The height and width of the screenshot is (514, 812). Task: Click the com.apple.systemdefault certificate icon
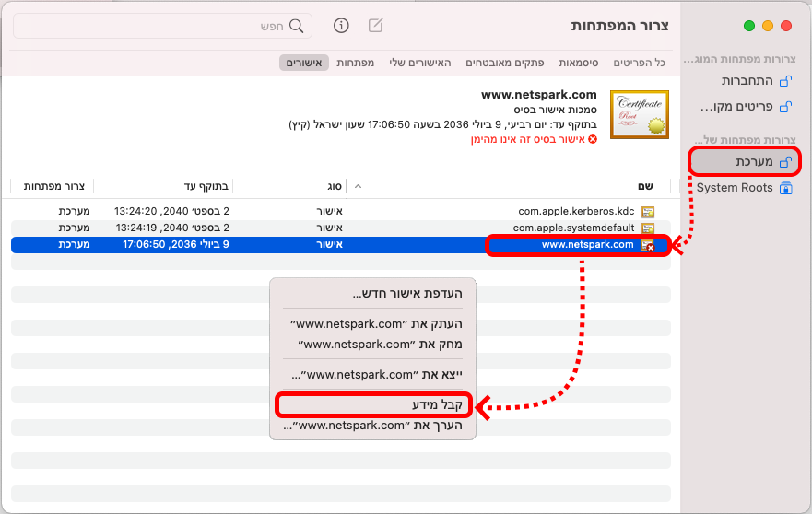point(647,228)
